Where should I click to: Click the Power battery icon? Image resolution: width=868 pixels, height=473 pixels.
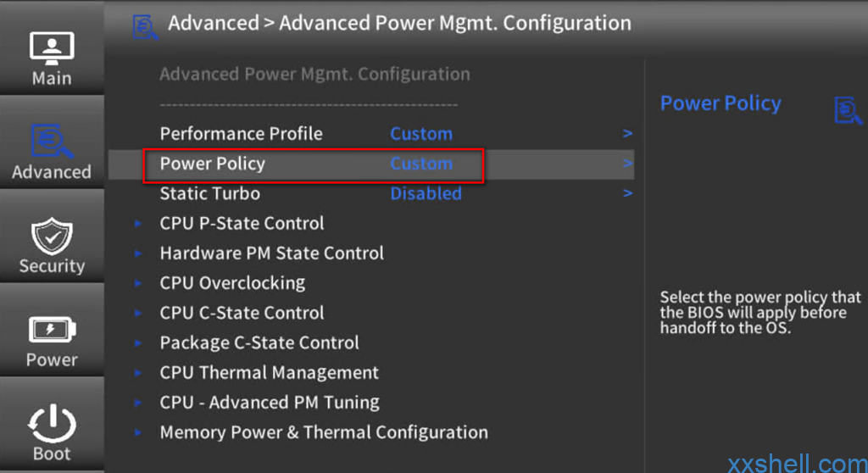(52, 330)
